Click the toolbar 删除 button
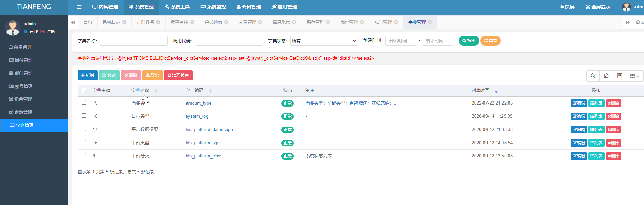Image resolution: width=644 pixels, height=205 pixels. (131, 75)
